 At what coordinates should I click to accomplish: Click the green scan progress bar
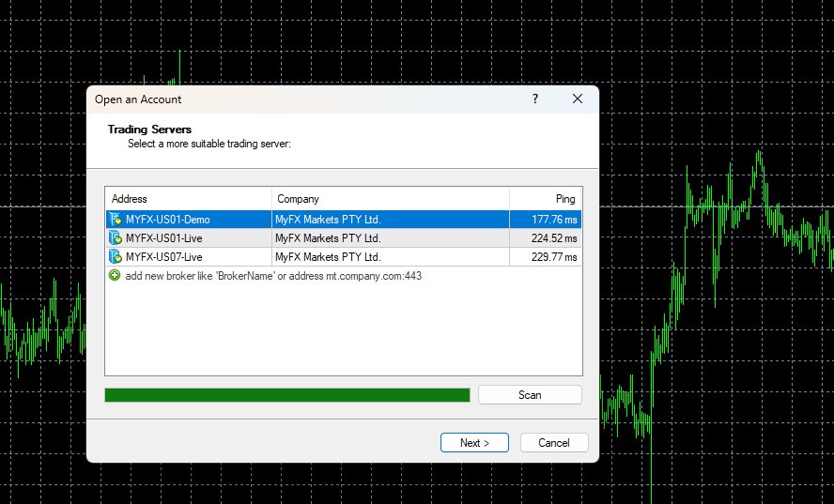point(286,395)
